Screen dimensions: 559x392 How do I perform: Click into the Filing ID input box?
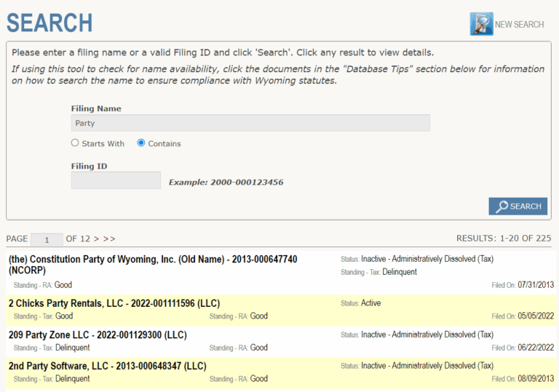[116, 180]
